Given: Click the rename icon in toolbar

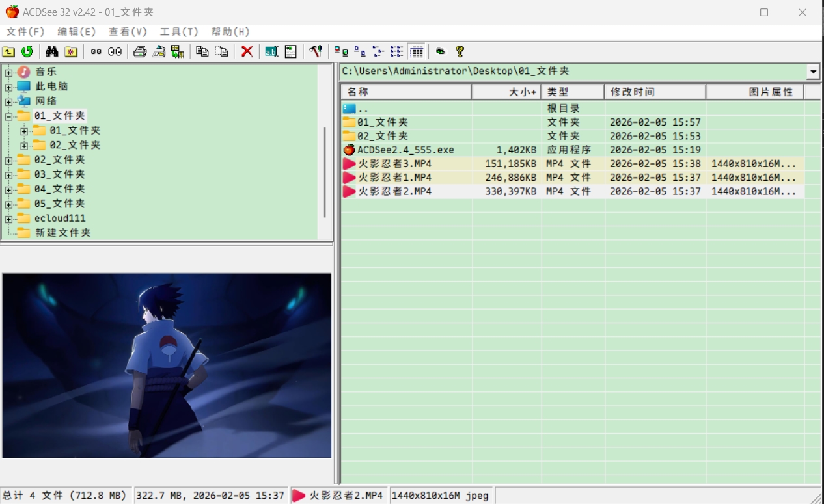Looking at the screenshot, I should point(271,51).
